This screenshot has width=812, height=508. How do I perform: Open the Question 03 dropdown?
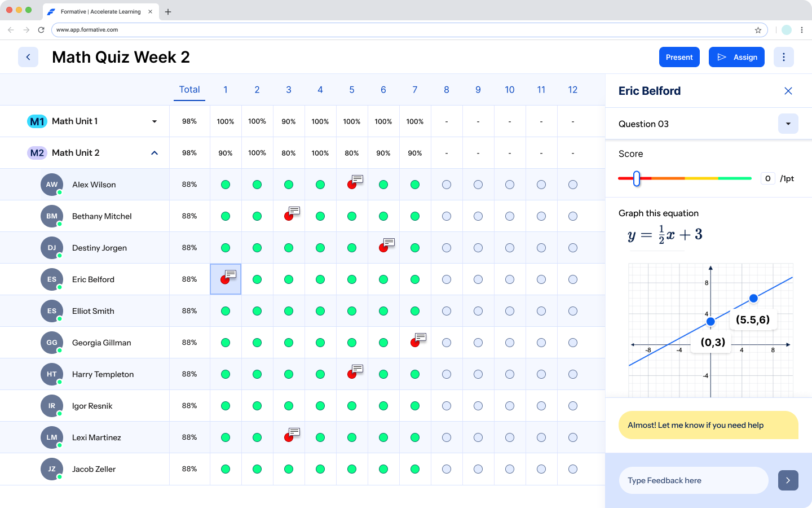click(788, 124)
